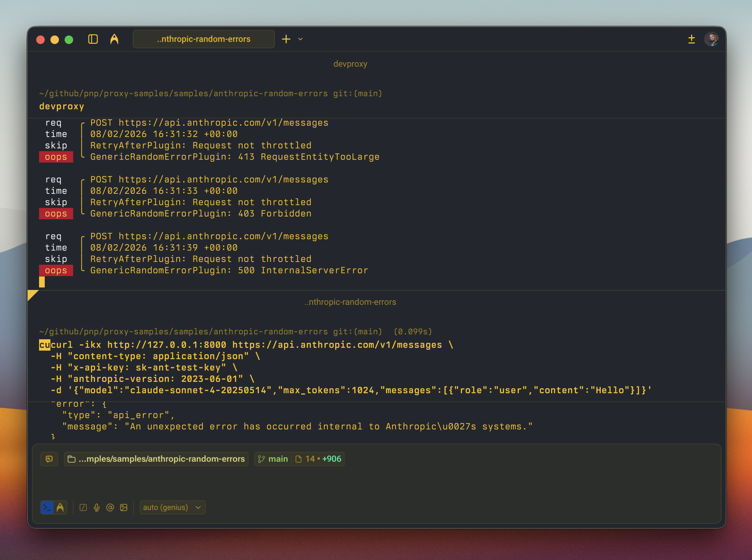This screenshot has width=752, height=560.
Task: Open Warp AI via the A icon in titlebar
Action: pos(114,39)
